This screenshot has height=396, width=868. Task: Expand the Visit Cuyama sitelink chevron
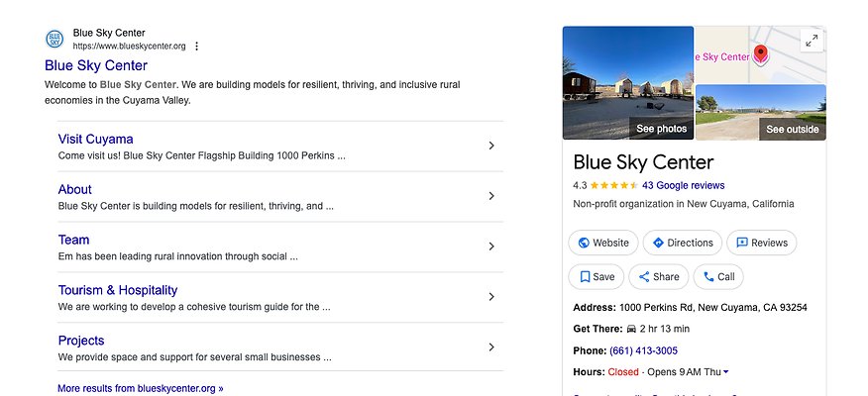point(491,147)
